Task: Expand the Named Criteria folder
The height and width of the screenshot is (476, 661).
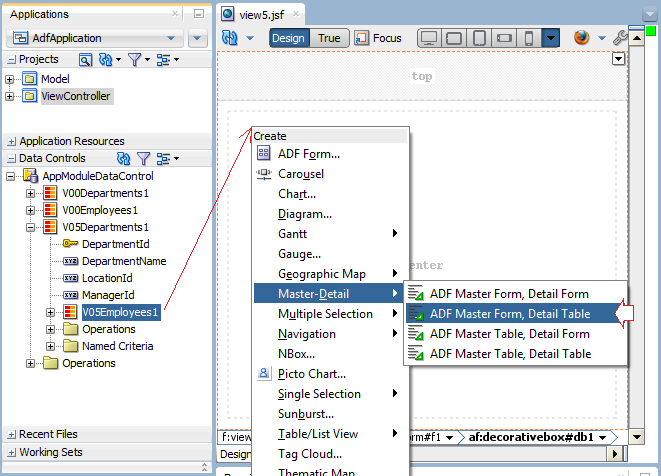Action: (x=50, y=346)
